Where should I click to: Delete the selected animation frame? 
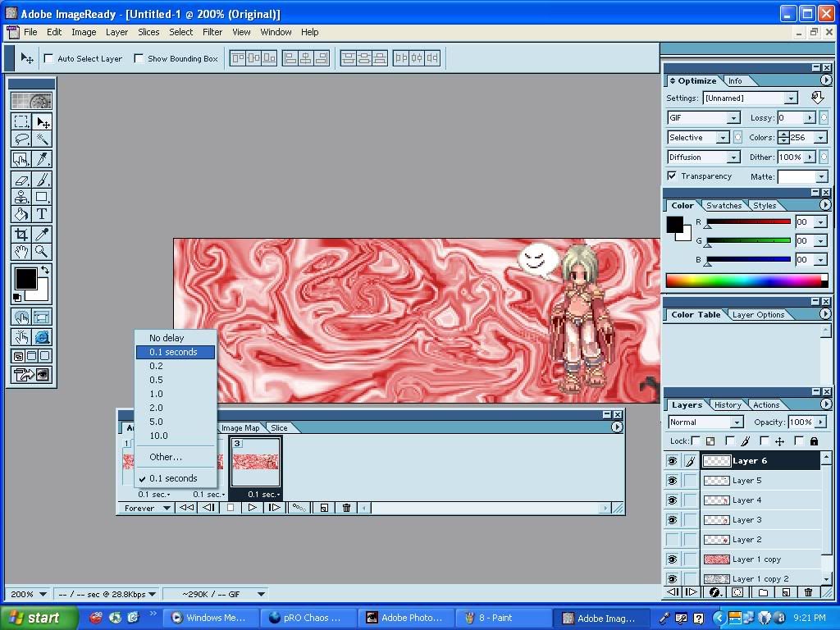346,507
